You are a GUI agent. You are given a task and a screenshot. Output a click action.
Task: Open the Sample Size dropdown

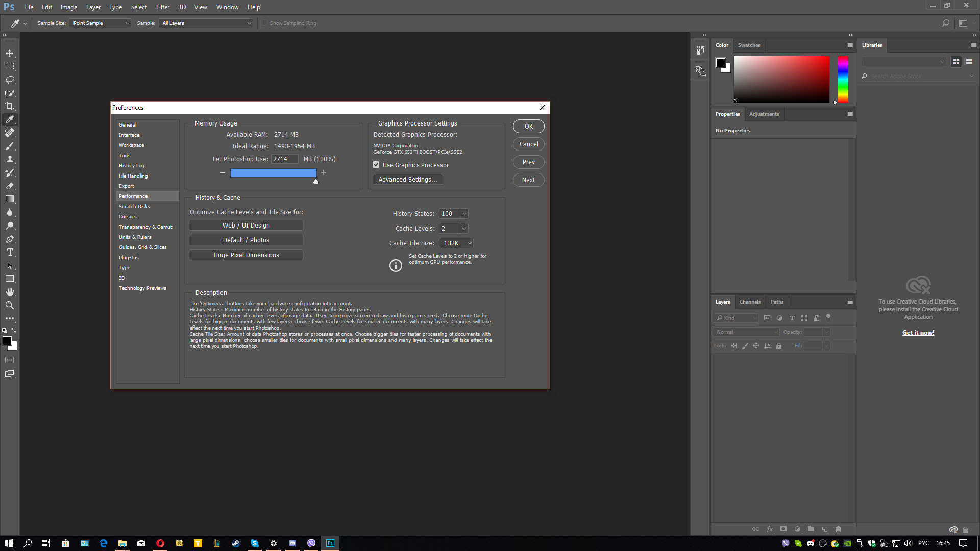click(x=100, y=23)
